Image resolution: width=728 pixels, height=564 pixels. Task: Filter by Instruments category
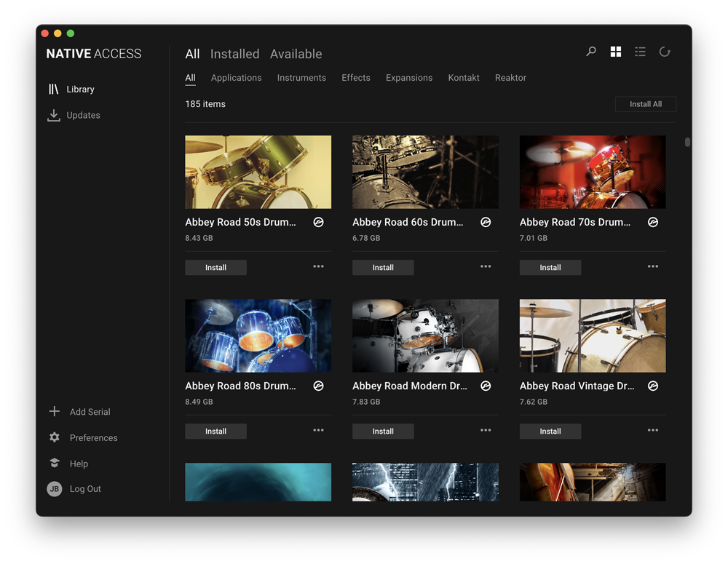(301, 78)
